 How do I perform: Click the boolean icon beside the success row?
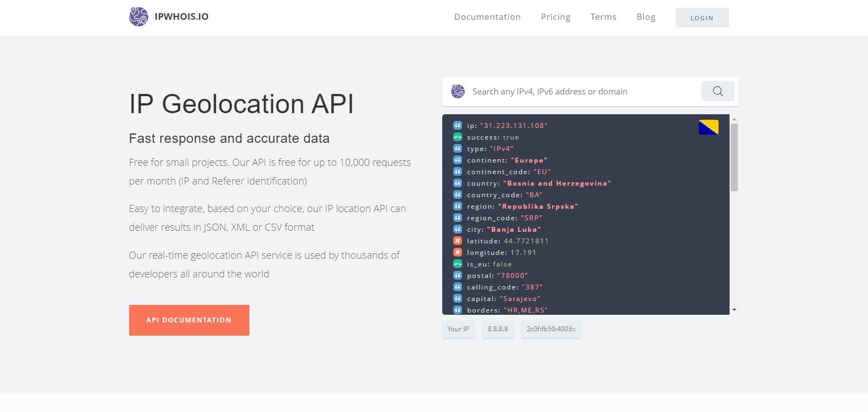pyautogui.click(x=458, y=137)
